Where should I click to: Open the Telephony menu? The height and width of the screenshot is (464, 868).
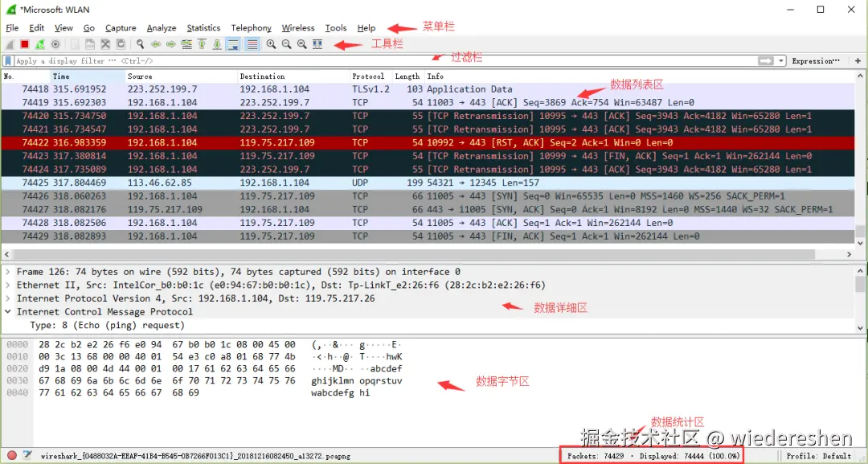click(x=252, y=27)
